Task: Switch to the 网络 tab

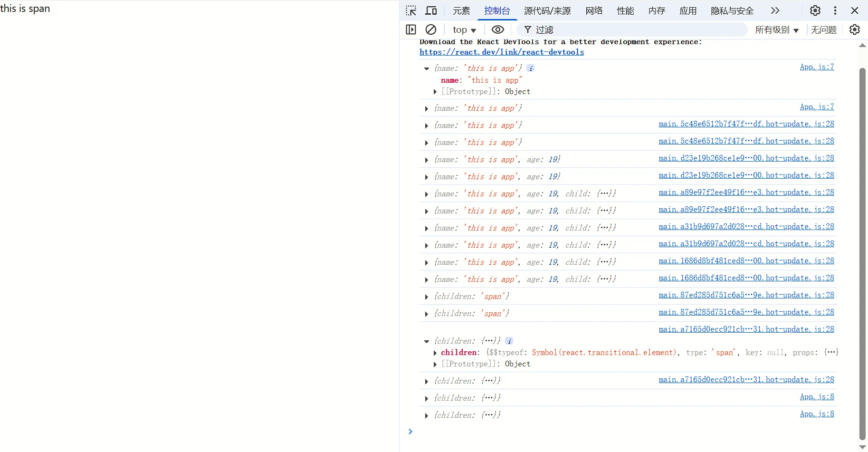Action: 594,10
